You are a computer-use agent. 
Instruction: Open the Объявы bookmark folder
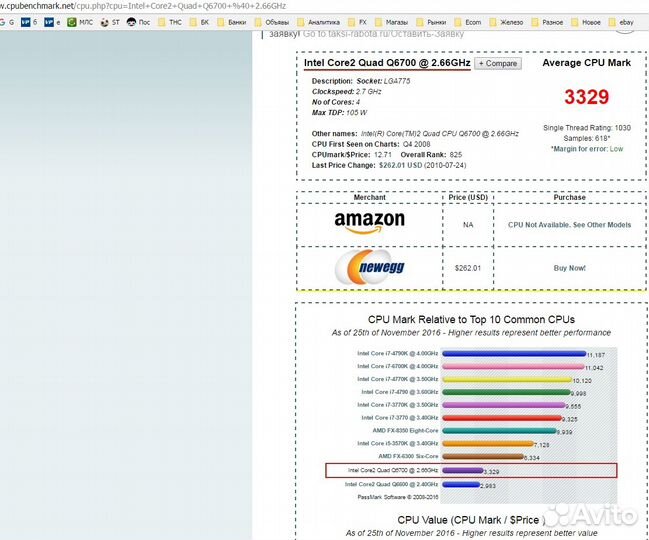point(272,22)
